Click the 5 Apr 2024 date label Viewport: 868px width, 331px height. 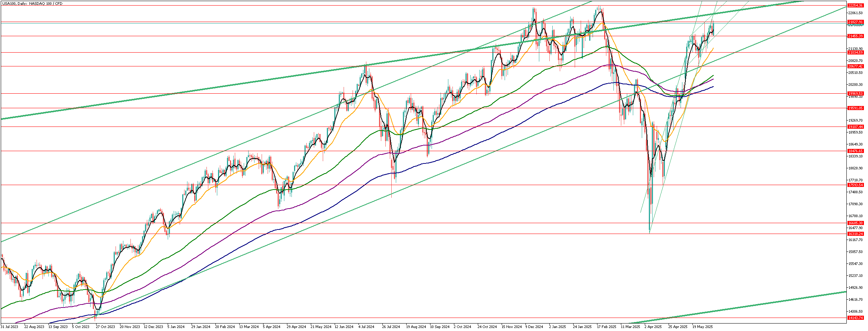point(272,327)
